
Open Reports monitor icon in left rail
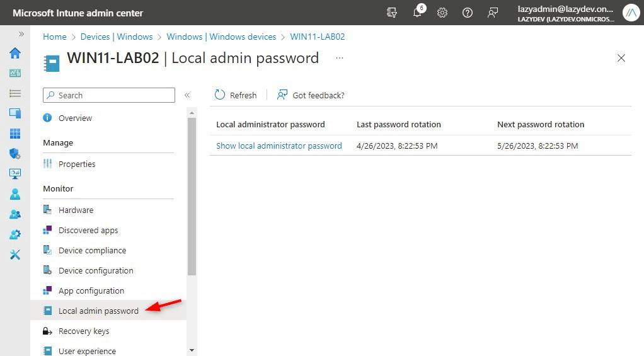click(x=15, y=174)
